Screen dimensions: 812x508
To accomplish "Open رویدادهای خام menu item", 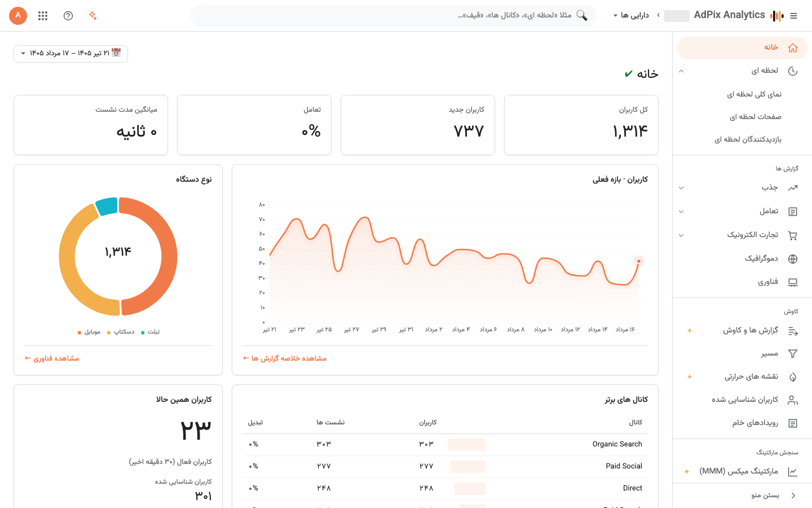I will [742, 423].
